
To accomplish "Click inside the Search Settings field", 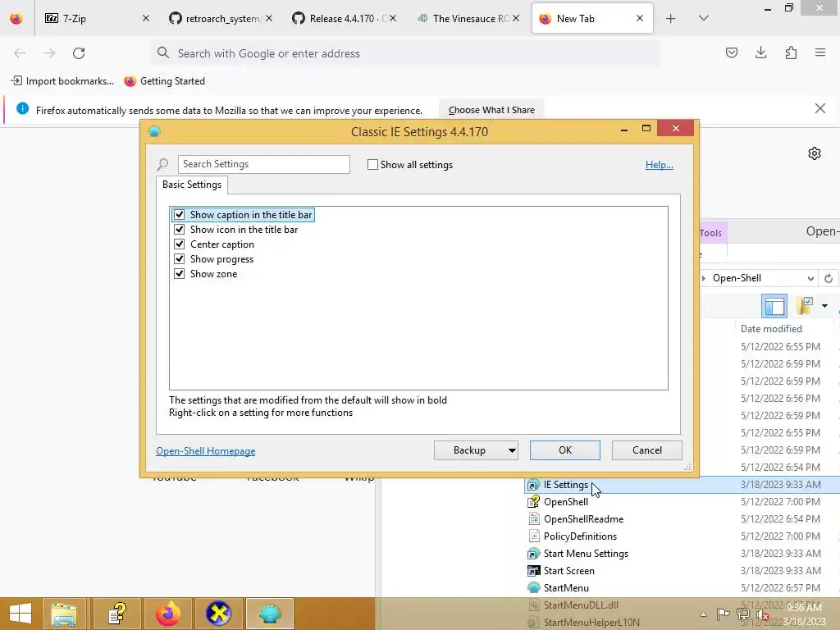I will (263, 164).
